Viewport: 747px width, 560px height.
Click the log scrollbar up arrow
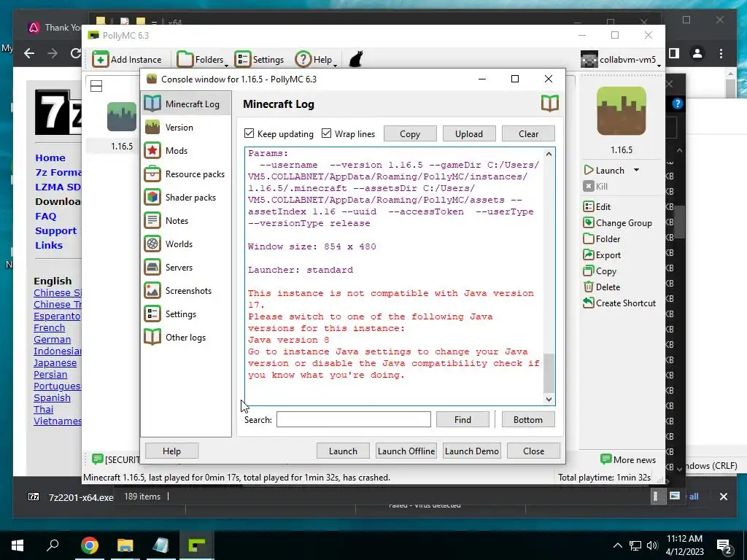click(549, 154)
